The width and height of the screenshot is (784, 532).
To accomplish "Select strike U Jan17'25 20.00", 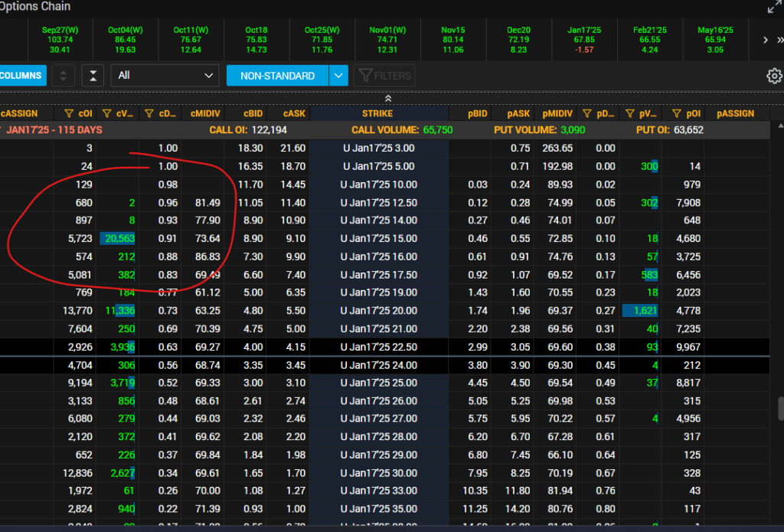I will (x=378, y=311).
